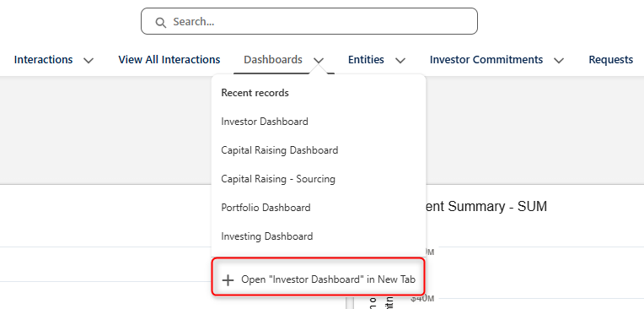Image resolution: width=644 pixels, height=309 pixels.
Task: Expand the Interactions tab chevron
Action: tap(89, 61)
